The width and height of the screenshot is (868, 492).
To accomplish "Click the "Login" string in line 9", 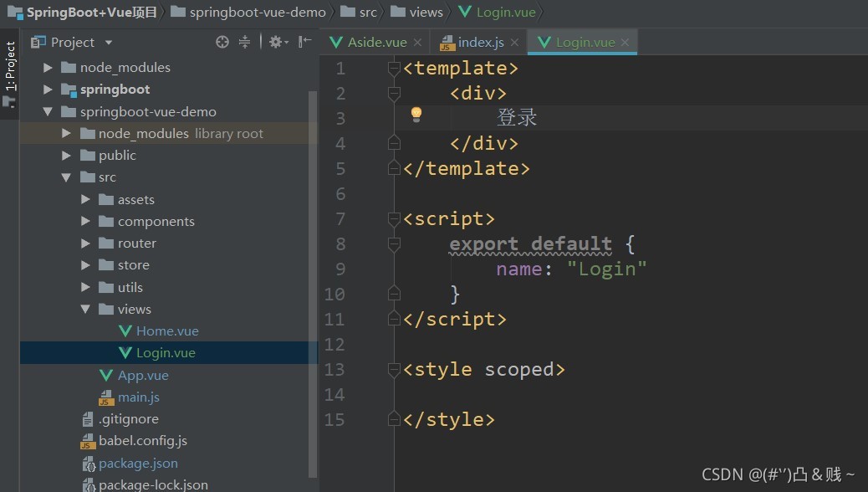I will click(x=607, y=269).
